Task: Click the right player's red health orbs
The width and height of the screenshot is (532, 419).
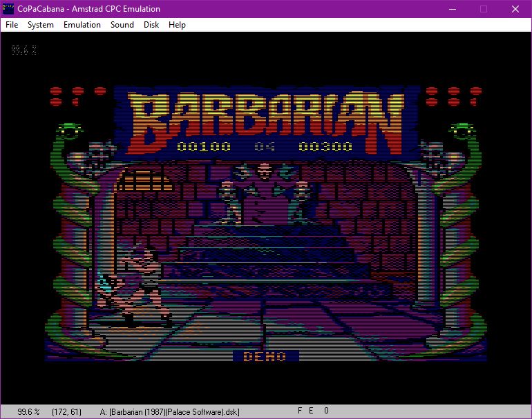Action: (x=454, y=96)
